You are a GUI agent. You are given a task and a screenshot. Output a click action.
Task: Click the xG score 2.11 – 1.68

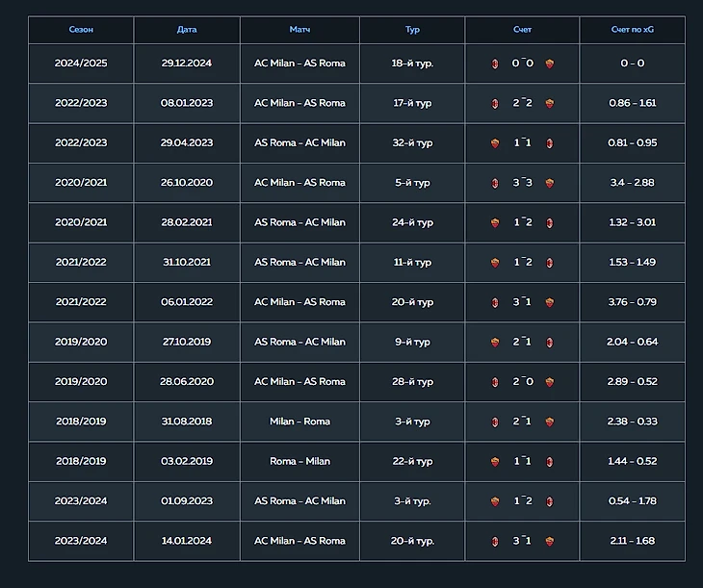coord(632,541)
